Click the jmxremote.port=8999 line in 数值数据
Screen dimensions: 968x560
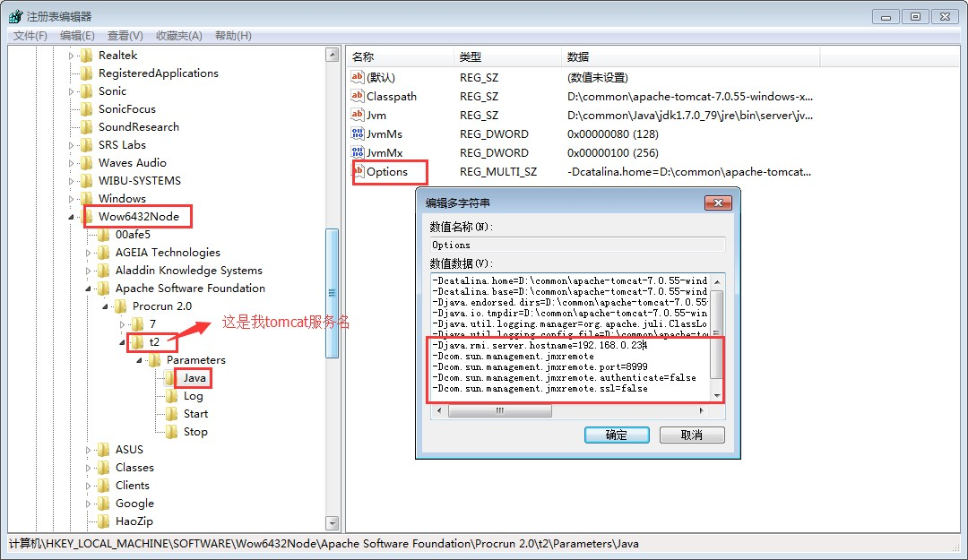(540, 366)
